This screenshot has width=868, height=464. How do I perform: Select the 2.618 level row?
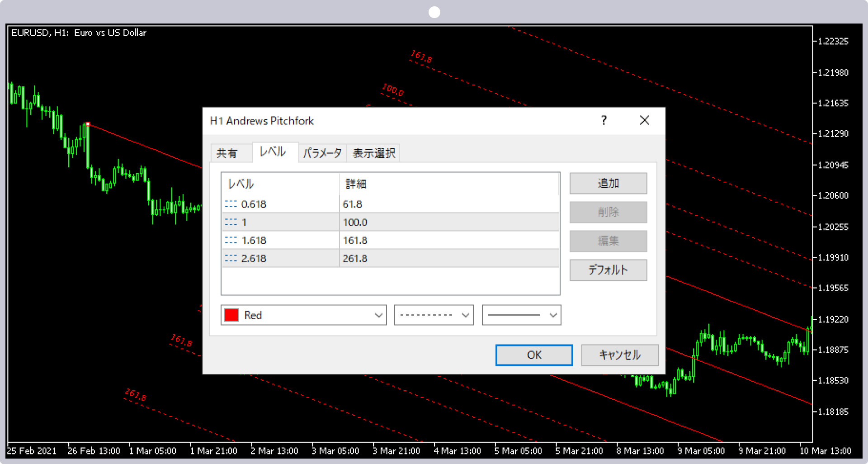(391, 258)
